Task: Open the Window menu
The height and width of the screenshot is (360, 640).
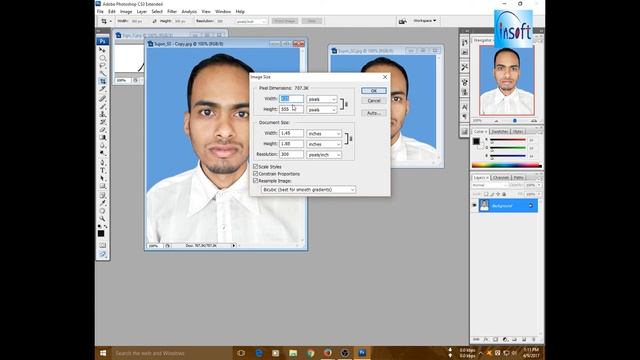Action: (222, 11)
